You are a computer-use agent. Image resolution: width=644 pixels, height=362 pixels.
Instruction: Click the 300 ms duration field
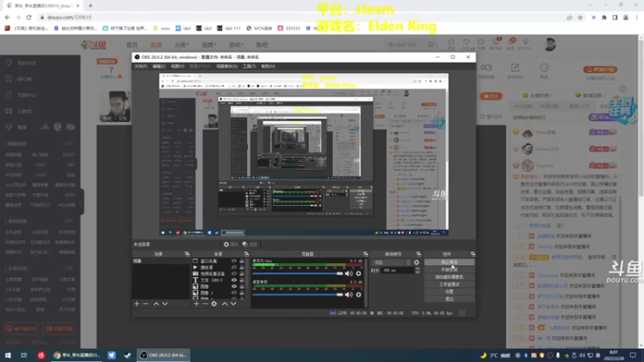(x=398, y=270)
